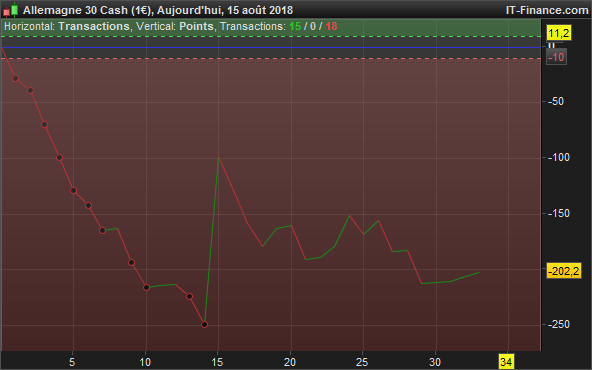This screenshot has height=370, width=592.
Task: Click the 20 horizontal axis label
Action: point(290,362)
